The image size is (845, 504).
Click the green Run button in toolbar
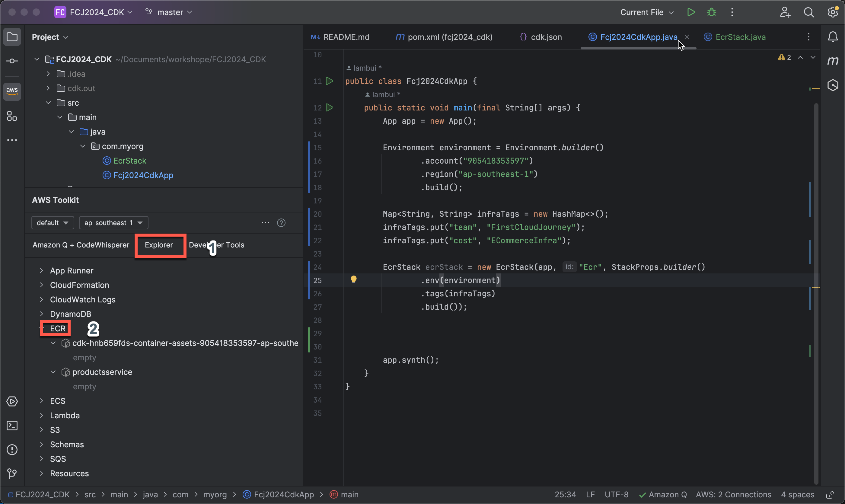(691, 13)
